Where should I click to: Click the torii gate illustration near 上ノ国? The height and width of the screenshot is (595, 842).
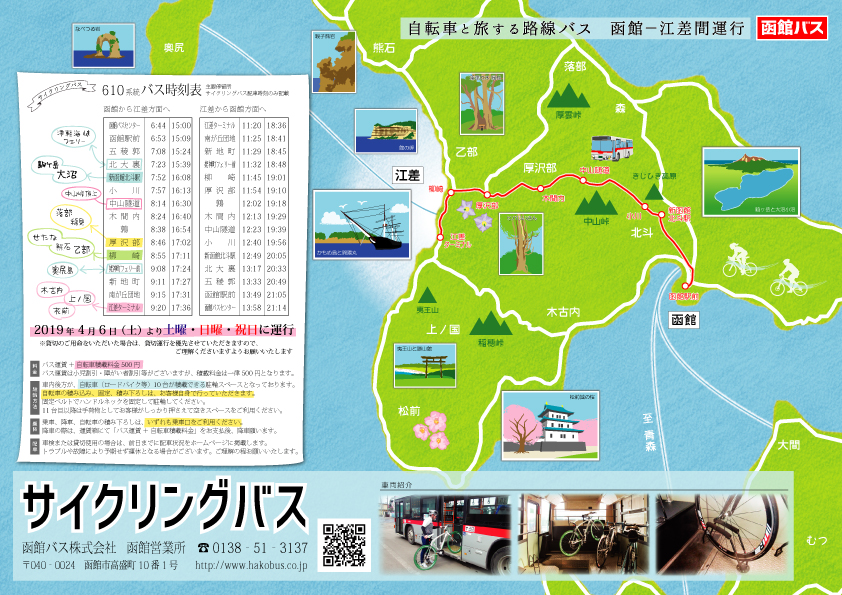click(425, 365)
